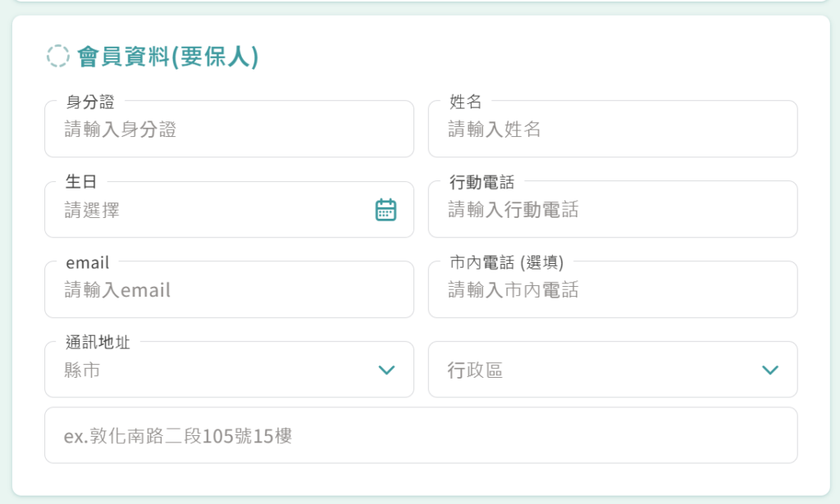Expand the 行政區 dropdown chevron arrow
This screenshot has height=504, width=840.
[x=769, y=370]
